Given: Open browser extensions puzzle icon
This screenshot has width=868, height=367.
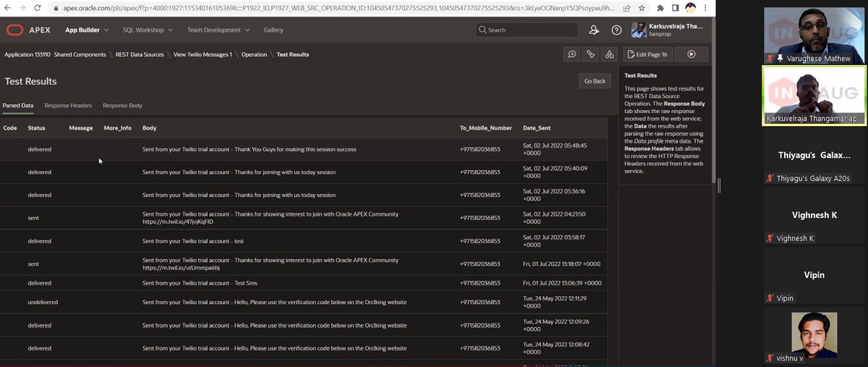Looking at the screenshot, I should point(661,9).
